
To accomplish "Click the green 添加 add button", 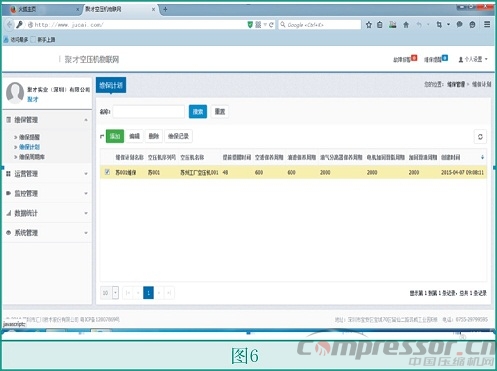I will click(x=115, y=136).
